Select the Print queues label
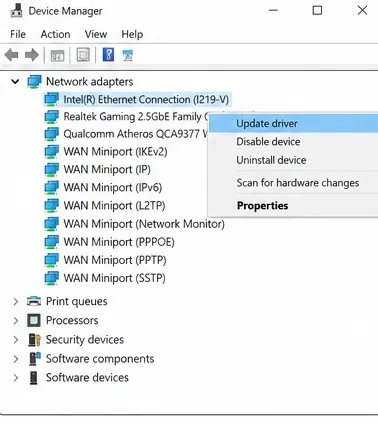 76,301
